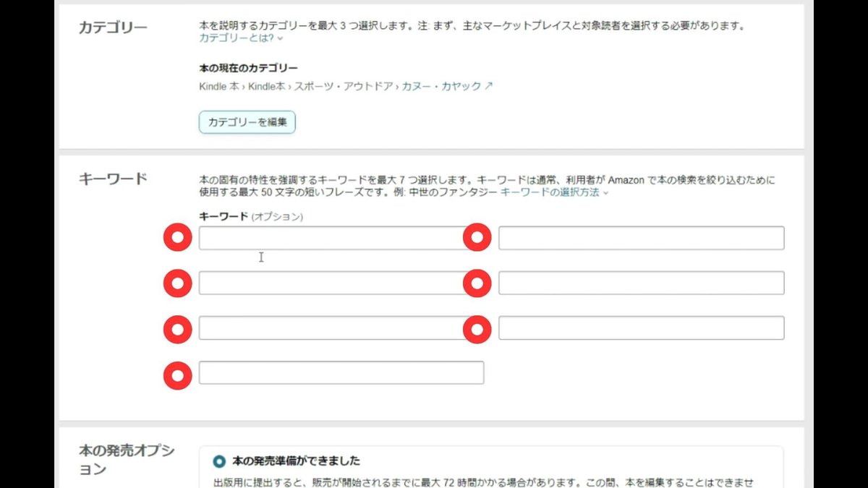
Task: Expand the カテゴリーとは? help section
Action: tap(241, 38)
